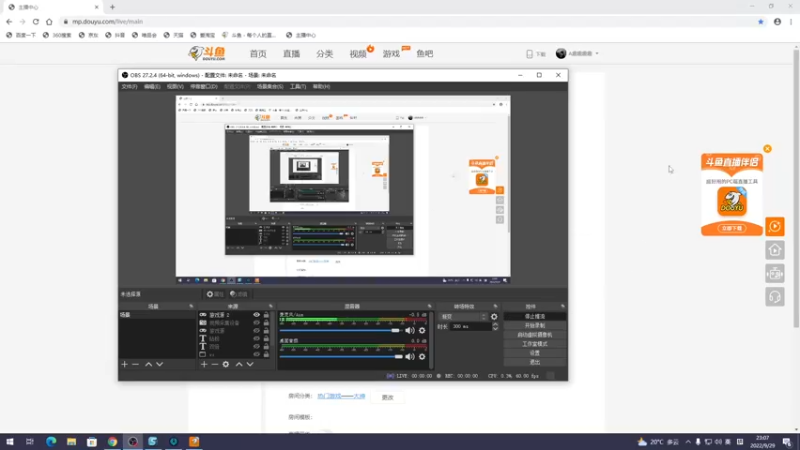The width and height of the screenshot is (800, 450).
Task: Bookmark this page with the star icon
Action: pyautogui.click(x=761, y=22)
